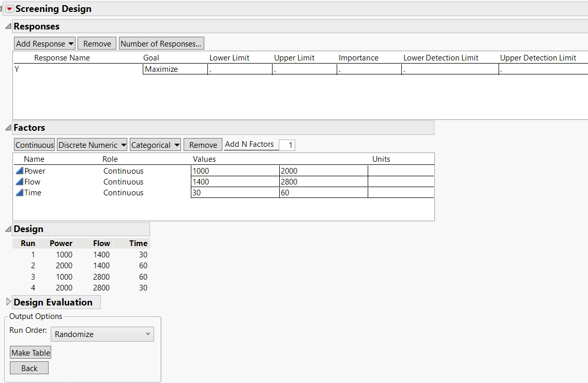
Task: Click the Make Table button
Action: point(30,352)
